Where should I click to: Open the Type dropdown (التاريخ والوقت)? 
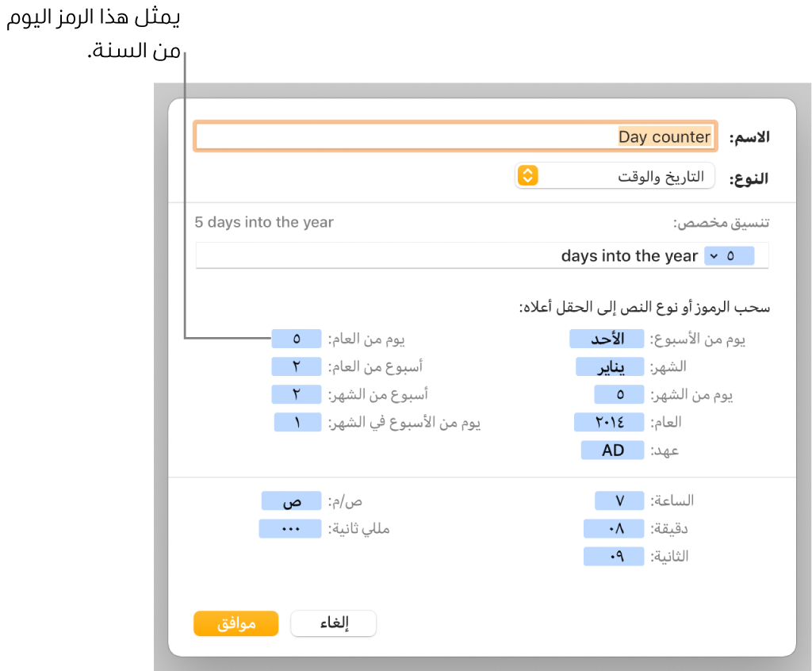615,175
